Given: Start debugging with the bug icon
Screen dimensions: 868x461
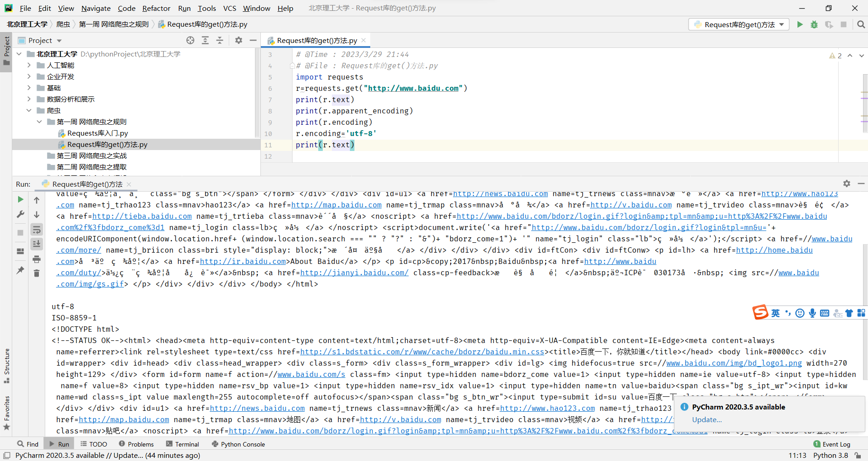Looking at the screenshot, I should (814, 24).
